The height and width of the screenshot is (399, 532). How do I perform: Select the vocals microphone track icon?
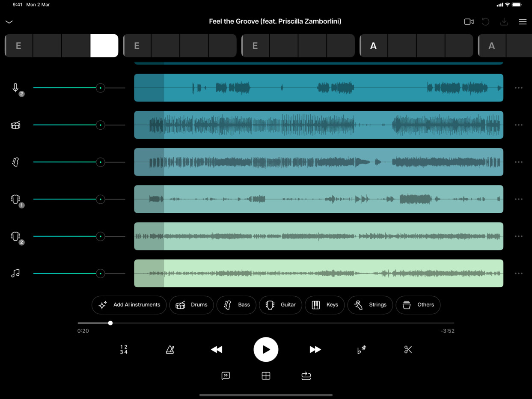click(x=15, y=88)
